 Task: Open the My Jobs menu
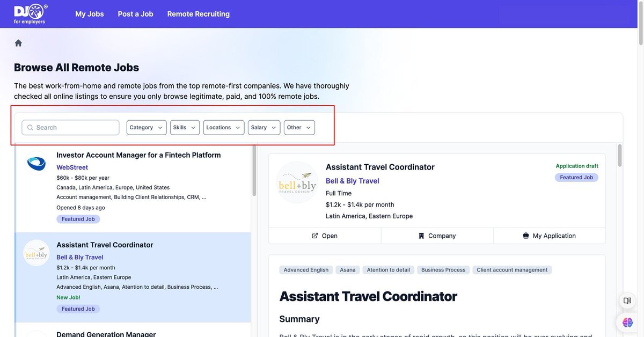pyautogui.click(x=90, y=14)
